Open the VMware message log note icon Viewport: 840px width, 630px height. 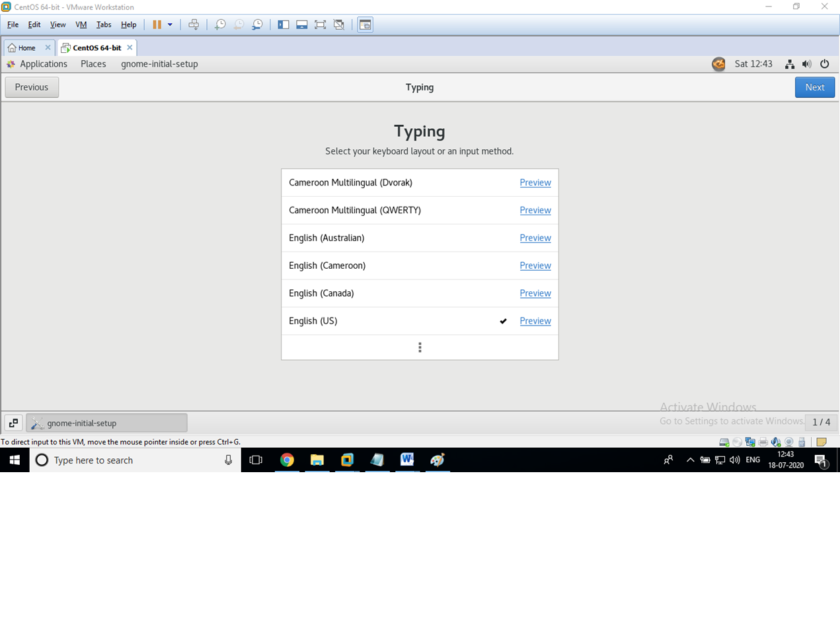(x=821, y=442)
